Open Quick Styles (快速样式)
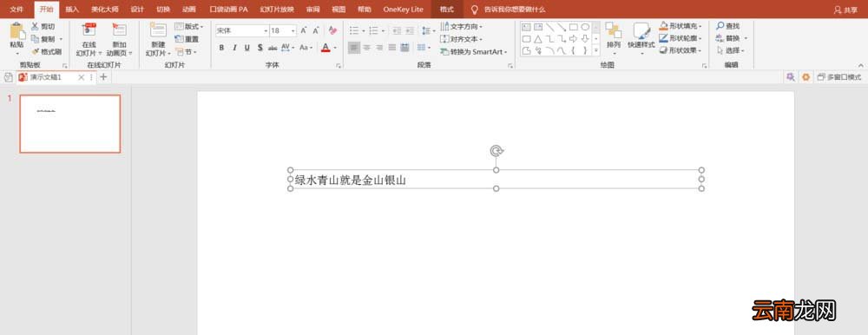This screenshot has height=335, width=868. [x=641, y=39]
